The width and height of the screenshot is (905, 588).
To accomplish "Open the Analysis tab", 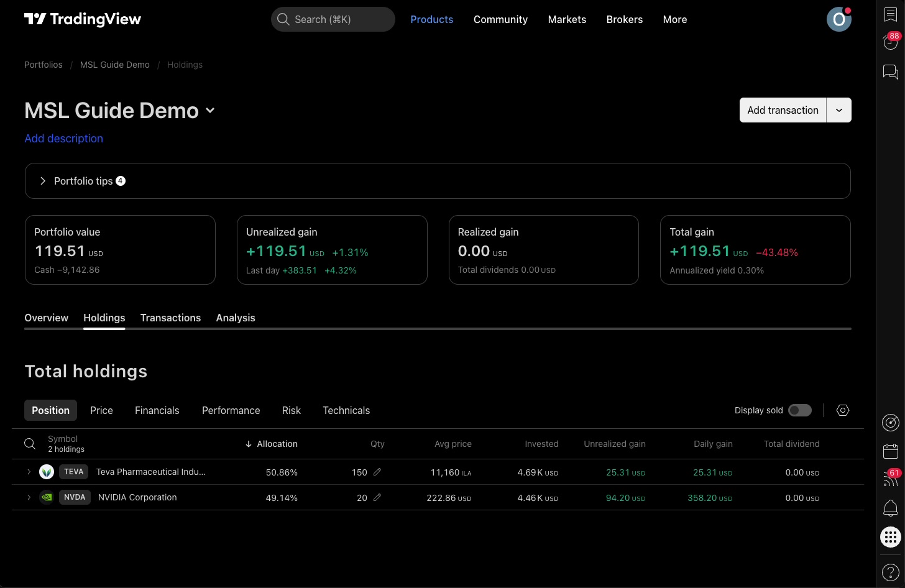I will (x=236, y=318).
